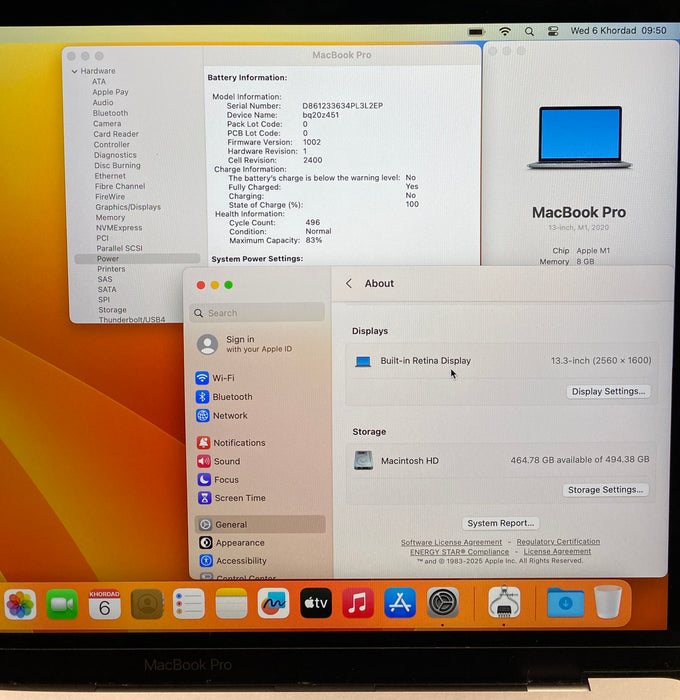Viewport: 680px width, 700px height.
Task: Open the Wi-Fi status menu bar icon
Action: click(x=505, y=31)
